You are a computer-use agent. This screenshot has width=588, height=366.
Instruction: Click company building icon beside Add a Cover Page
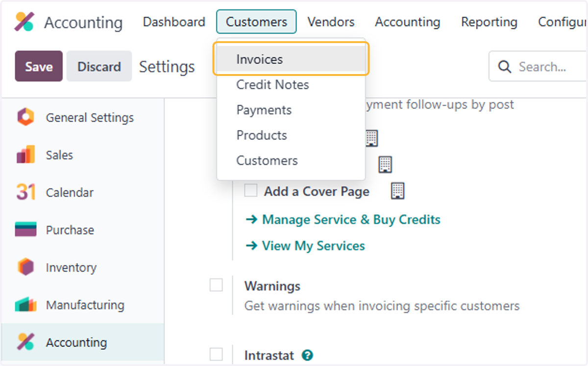point(397,191)
